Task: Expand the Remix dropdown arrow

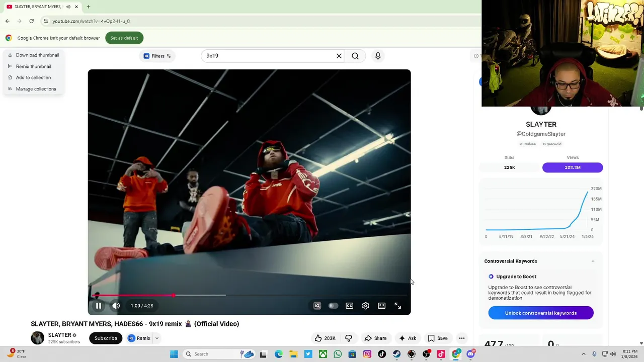Action: [157, 338]
